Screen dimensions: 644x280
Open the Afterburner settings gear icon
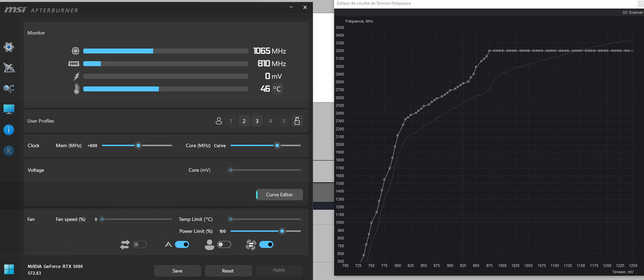9,47
